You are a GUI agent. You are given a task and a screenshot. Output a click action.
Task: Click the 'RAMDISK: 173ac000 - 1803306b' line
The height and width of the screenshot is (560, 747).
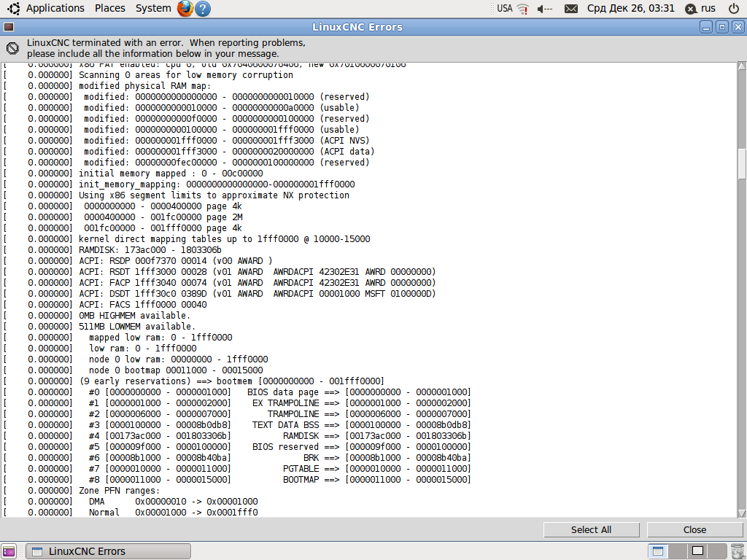(x=150, y=250)
